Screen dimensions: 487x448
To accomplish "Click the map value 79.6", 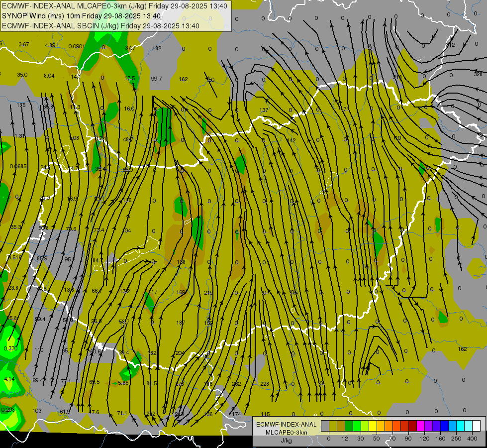I will pyautogui.click(x=71, y=229).
